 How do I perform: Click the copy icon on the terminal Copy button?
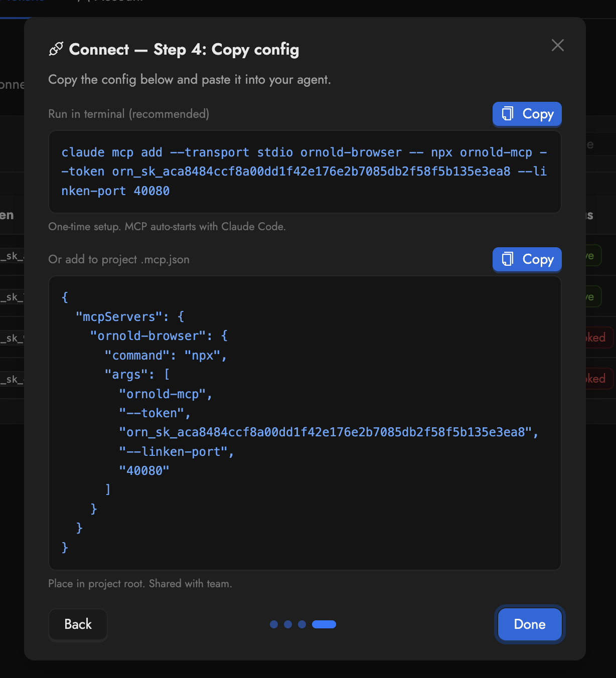tap(508, 114)
